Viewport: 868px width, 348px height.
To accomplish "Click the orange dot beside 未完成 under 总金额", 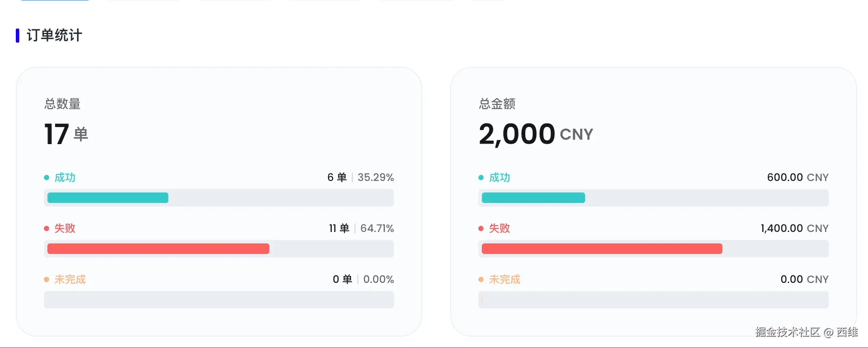I will click(x=481, y=279).
